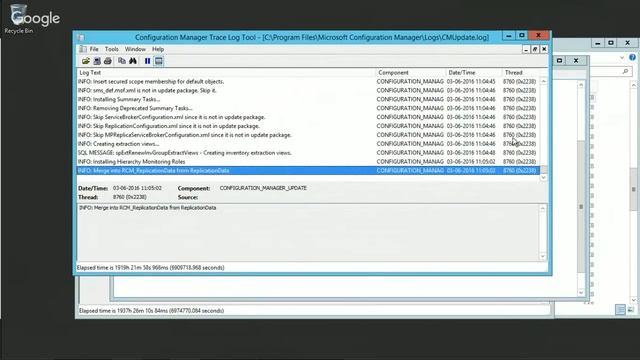Image resolution: width=640 pixels, height=360 pixels.
Task: Restore down the inner log document window
Action: 535,49
